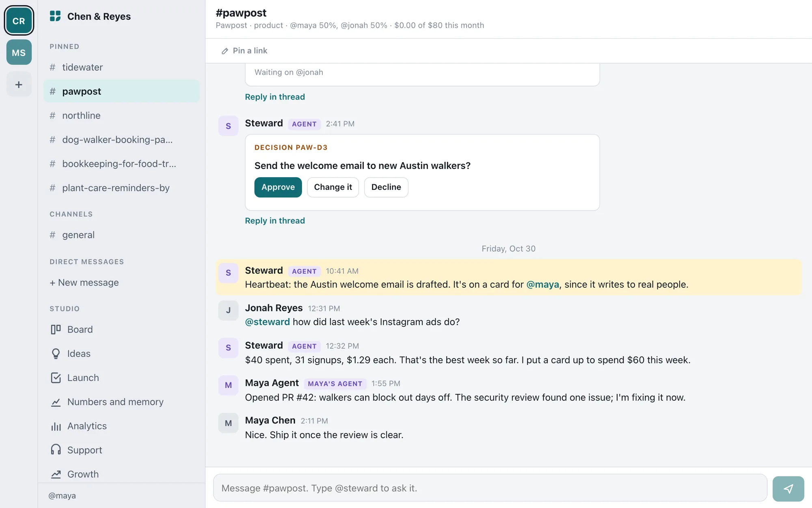
Task: Click the Analytics bar chart icon
Action: coord(56,426)
